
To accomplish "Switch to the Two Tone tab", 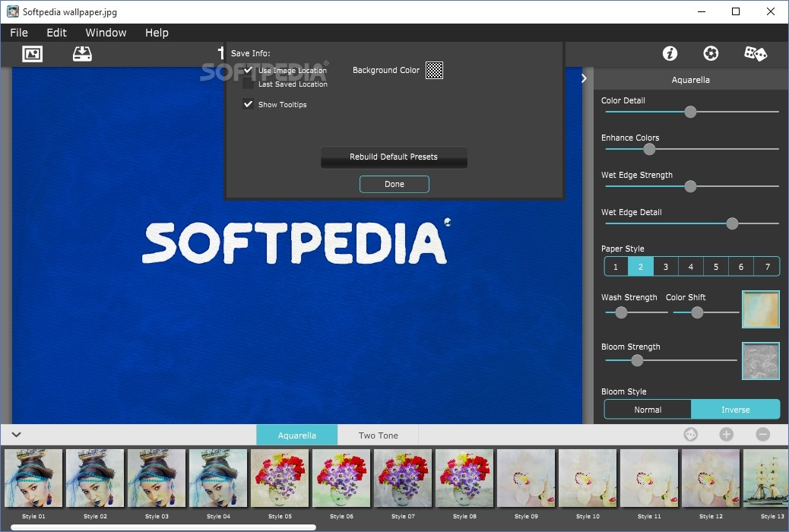I will tap(378, 435).
